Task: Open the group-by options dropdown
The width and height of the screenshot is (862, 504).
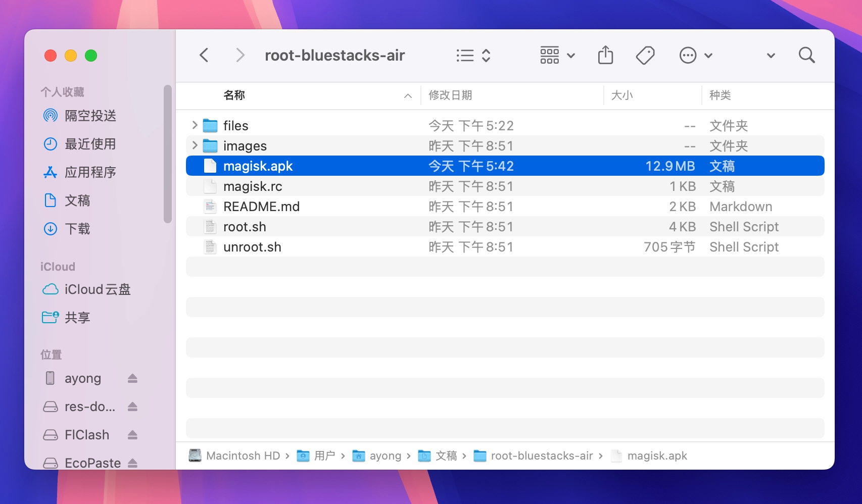Action: (557, 55)
